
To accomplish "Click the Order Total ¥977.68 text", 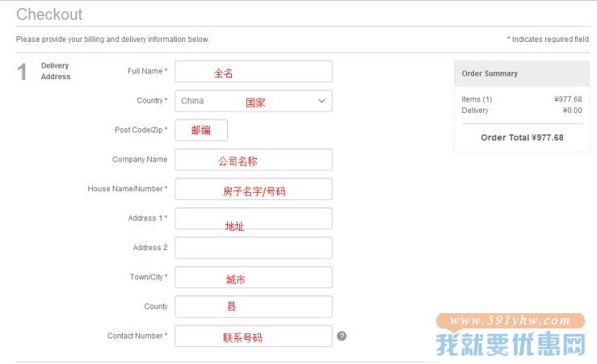I will pos(522,138).
